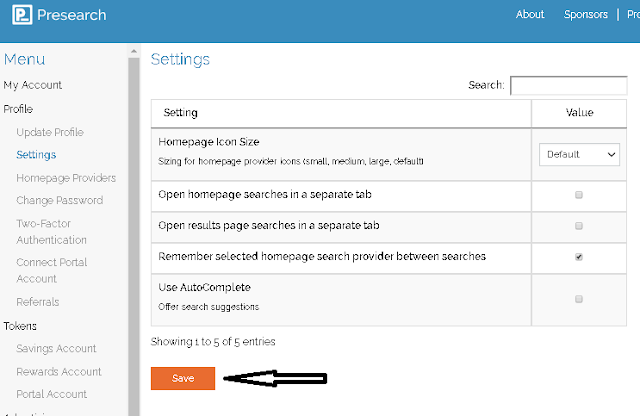The image size is (640, 416).
Task: Go to Change Password page
Action: point(59,201)
